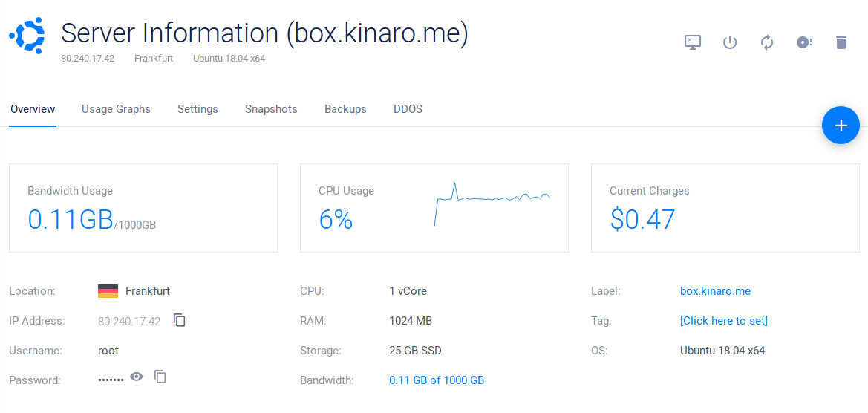
Task: Go to the Snapshots tab
Action: (271, 109)
